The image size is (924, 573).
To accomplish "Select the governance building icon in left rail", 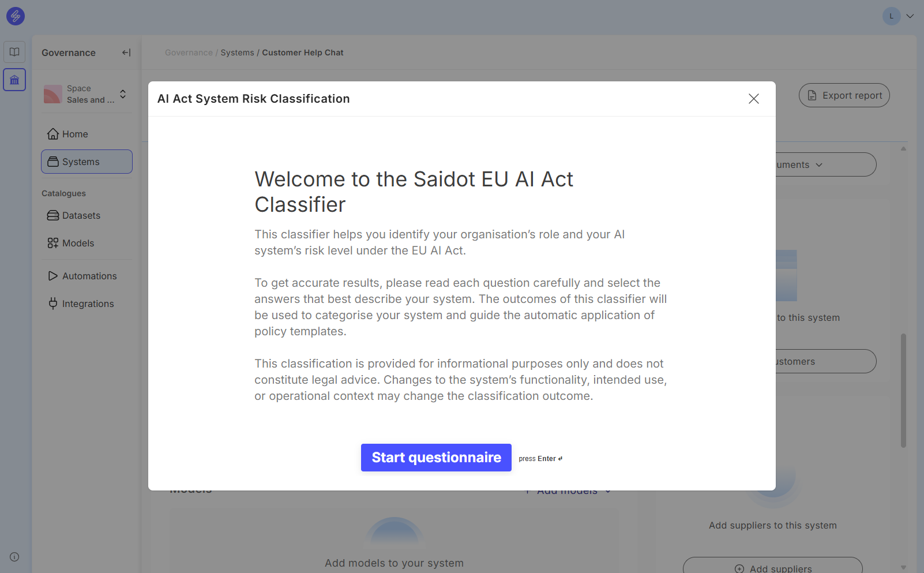I will pos(14,80).
